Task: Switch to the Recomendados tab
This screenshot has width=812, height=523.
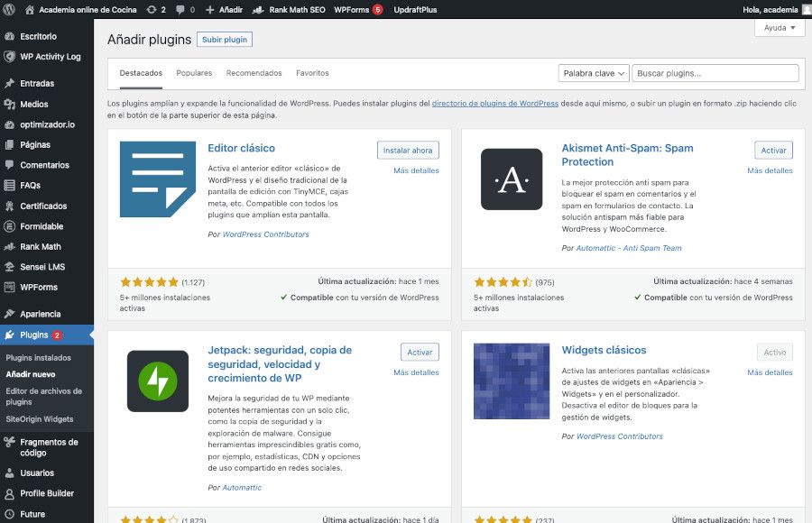Action: [254, 73]
